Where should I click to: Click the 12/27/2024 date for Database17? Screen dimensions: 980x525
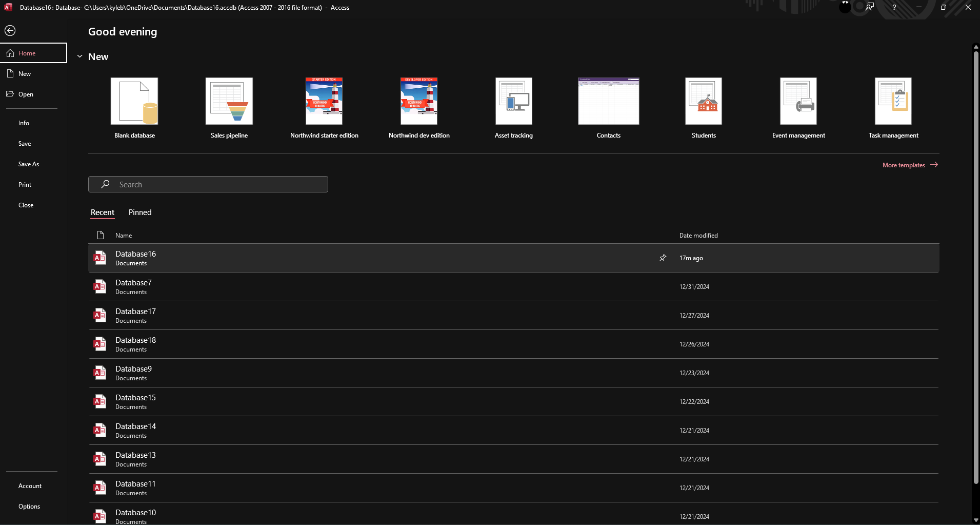pyautogui.click(x=694, y=316)
